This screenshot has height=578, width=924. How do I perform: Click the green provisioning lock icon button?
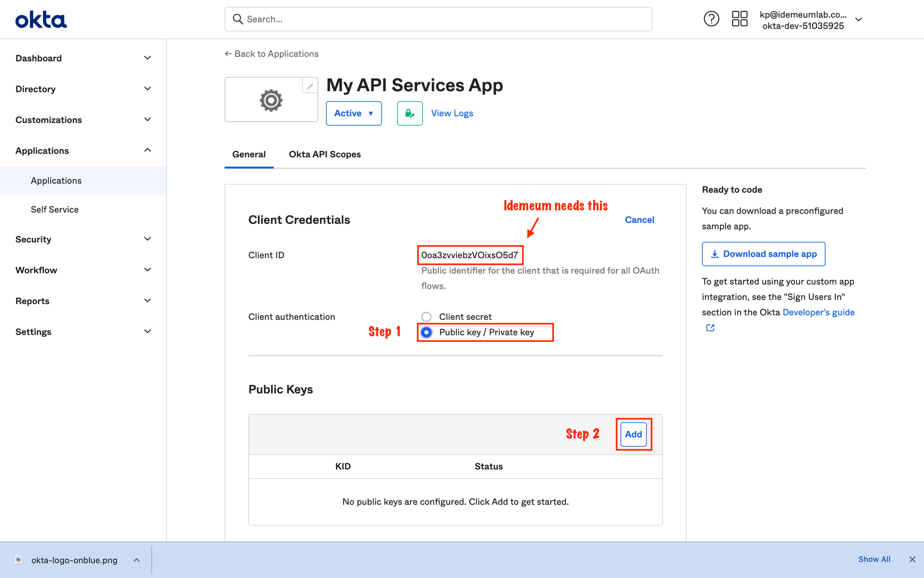pos(410,113)
